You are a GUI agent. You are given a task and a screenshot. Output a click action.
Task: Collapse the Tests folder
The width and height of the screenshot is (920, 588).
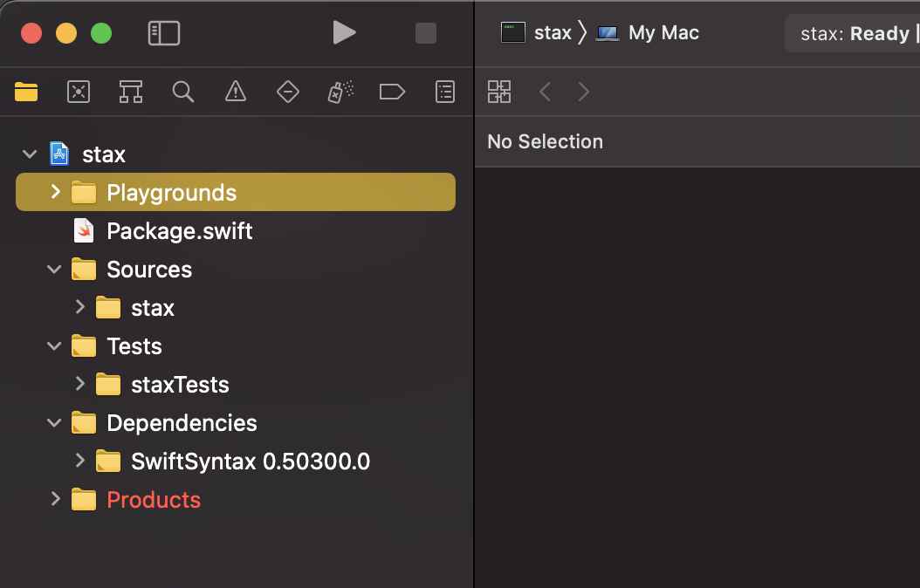pos(54,345)
